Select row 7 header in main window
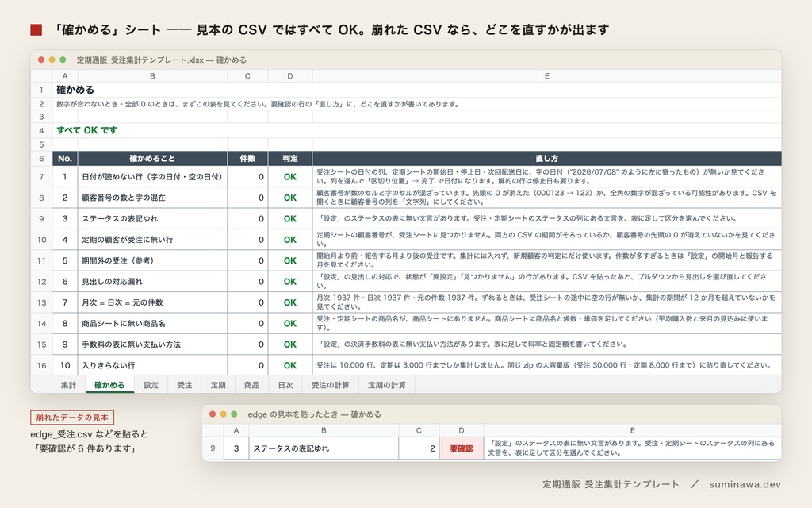 tap(41, 177)
